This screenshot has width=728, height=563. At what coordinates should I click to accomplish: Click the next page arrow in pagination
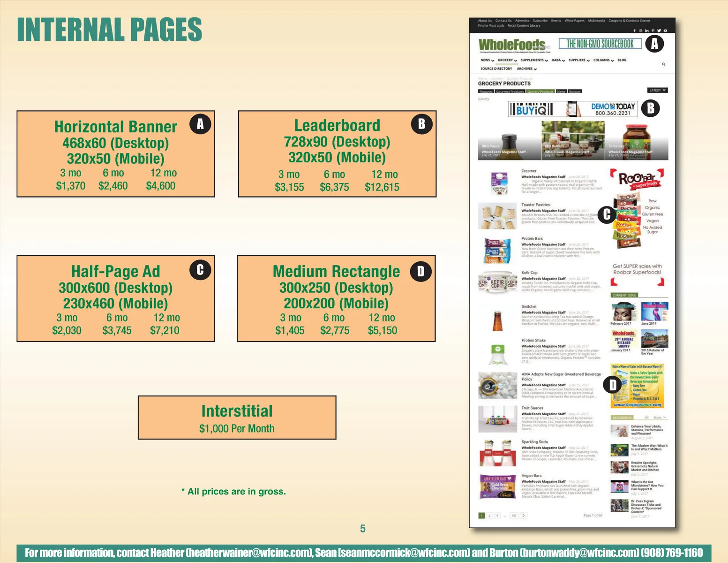click(x=524, y=516)
